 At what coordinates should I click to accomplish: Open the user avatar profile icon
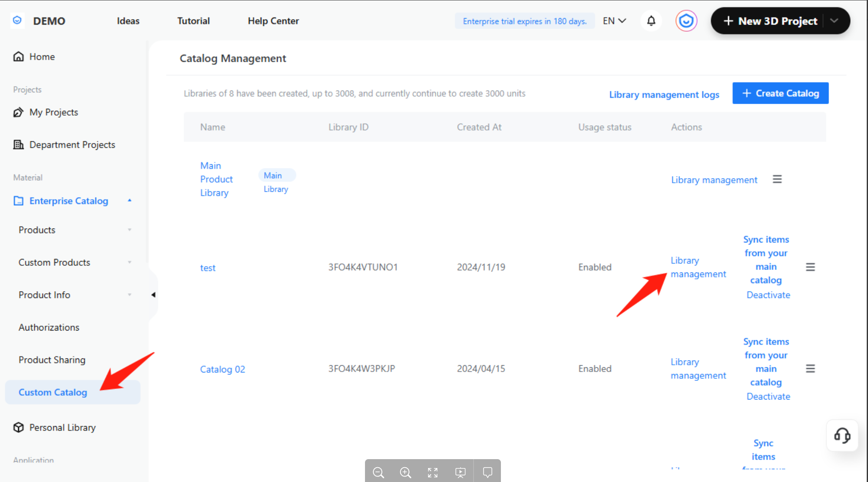pyautogui.click(x=686, y=21)
